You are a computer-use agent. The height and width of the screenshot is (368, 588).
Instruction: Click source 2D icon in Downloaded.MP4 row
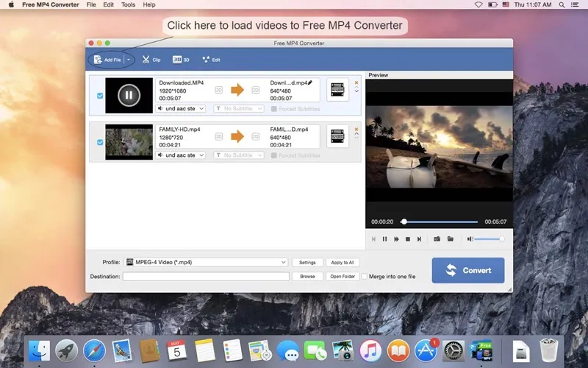(x=218, y=90)
